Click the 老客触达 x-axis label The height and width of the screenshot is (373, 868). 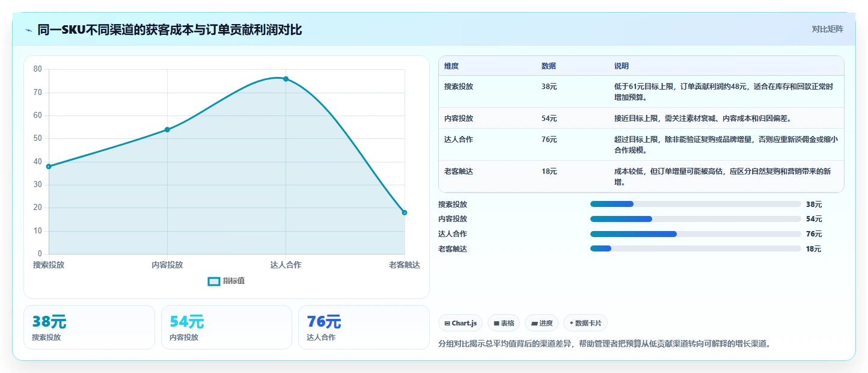(x=404, y=265)
